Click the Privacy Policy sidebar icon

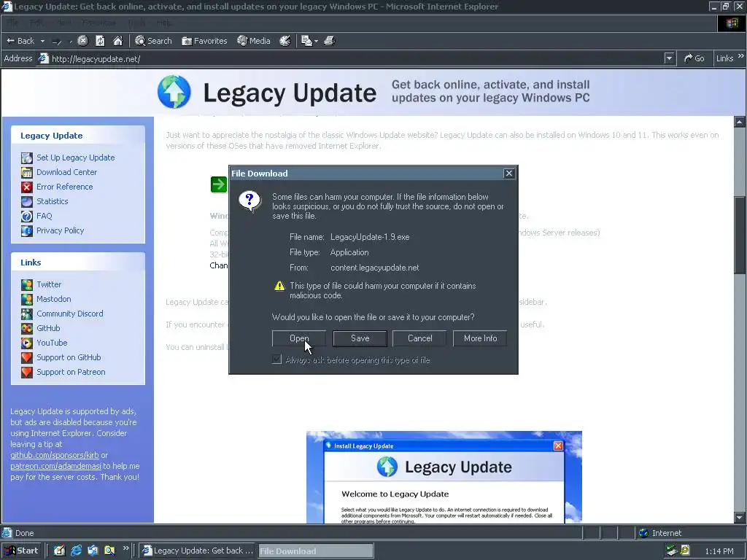[27, 231]
